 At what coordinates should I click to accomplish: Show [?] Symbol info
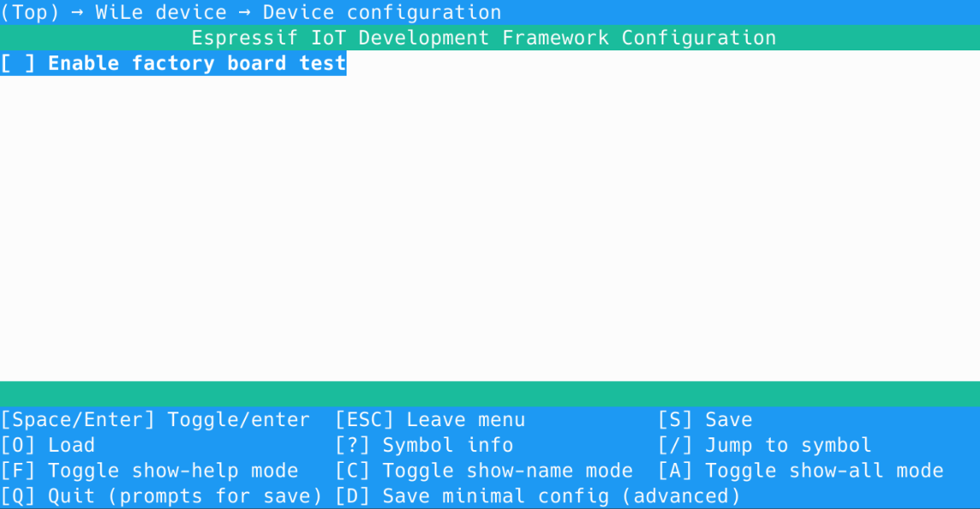[423, 446]
